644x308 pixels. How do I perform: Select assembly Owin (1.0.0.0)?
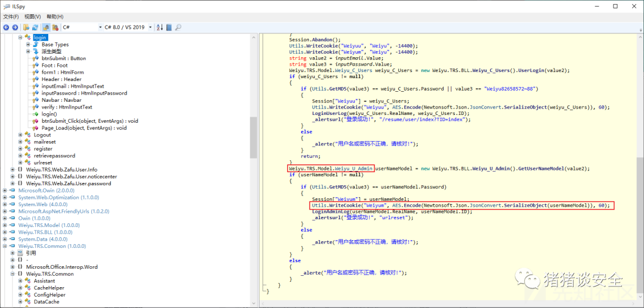pyautogui.click(x=36, y=219)
